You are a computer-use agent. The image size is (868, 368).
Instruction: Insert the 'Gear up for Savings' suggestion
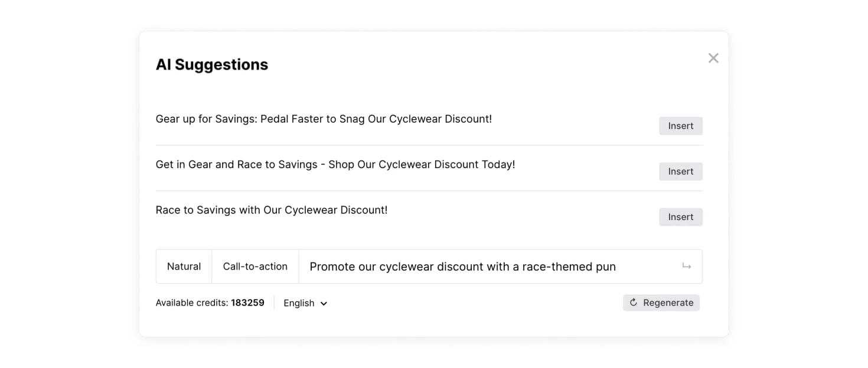[x=680, y=126]
